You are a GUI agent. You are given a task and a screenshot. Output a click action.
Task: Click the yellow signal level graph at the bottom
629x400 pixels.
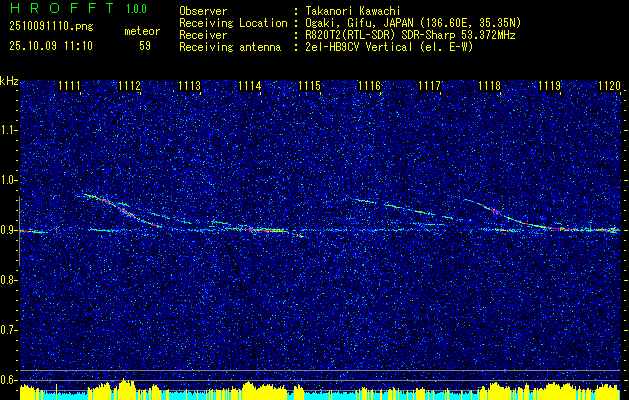pos(320,390)
